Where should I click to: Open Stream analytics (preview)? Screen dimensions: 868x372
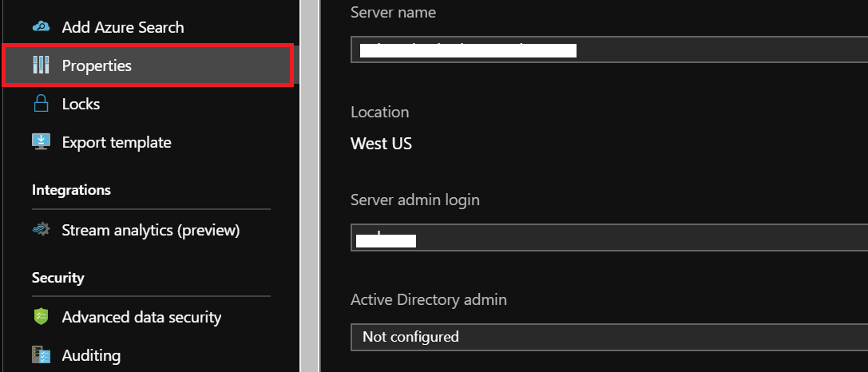[x=151, y=230]
